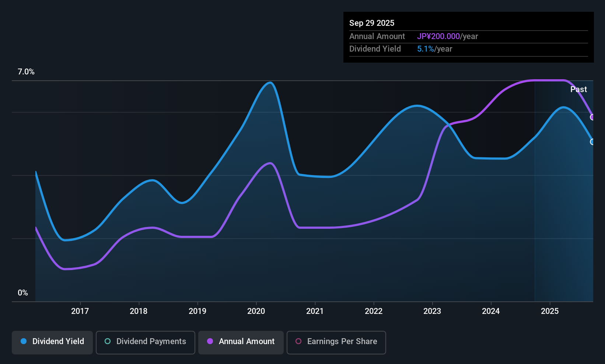605x364 pixels.
Task: Click the 5.1% dividend yield value
Action: [x=426, y=49]
